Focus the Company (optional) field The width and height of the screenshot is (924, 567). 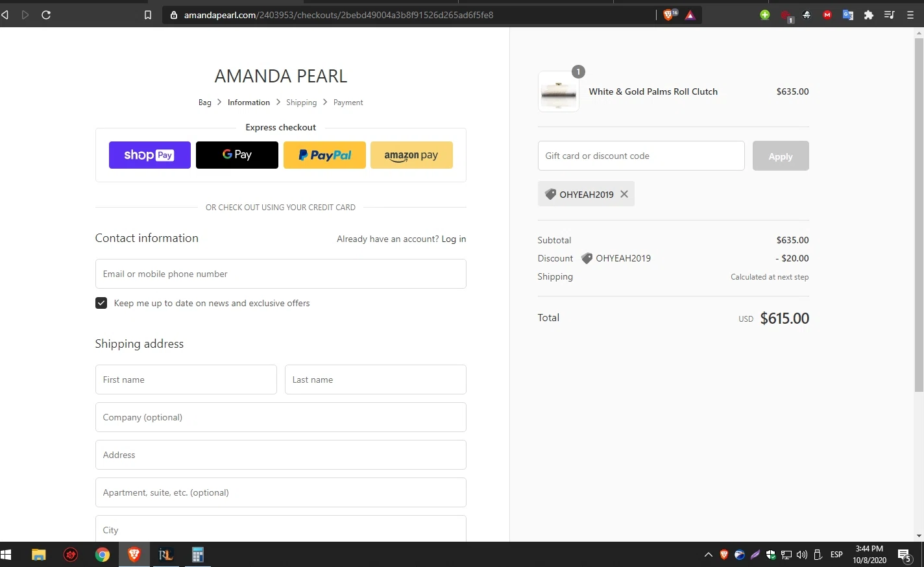280,417
